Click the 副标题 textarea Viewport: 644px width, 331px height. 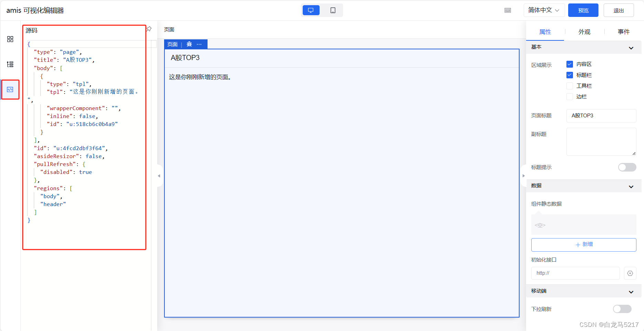click(x=601, y=142)
